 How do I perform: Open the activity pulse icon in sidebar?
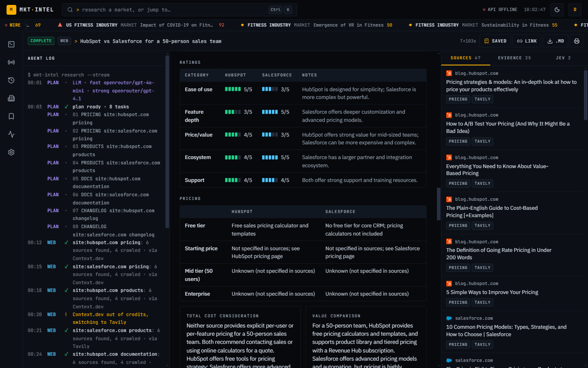tap(11, 134)
